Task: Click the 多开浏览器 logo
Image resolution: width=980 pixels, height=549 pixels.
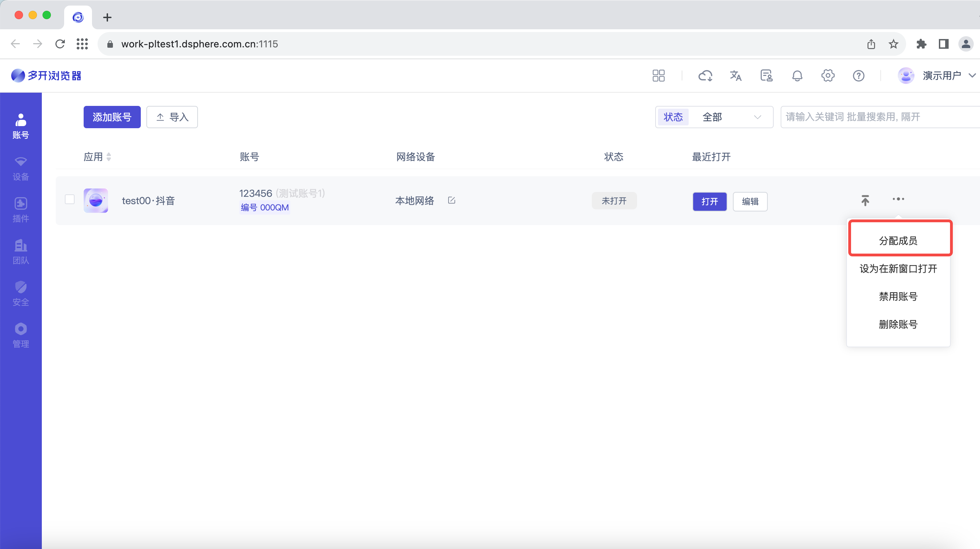Action: pos(46,76)
